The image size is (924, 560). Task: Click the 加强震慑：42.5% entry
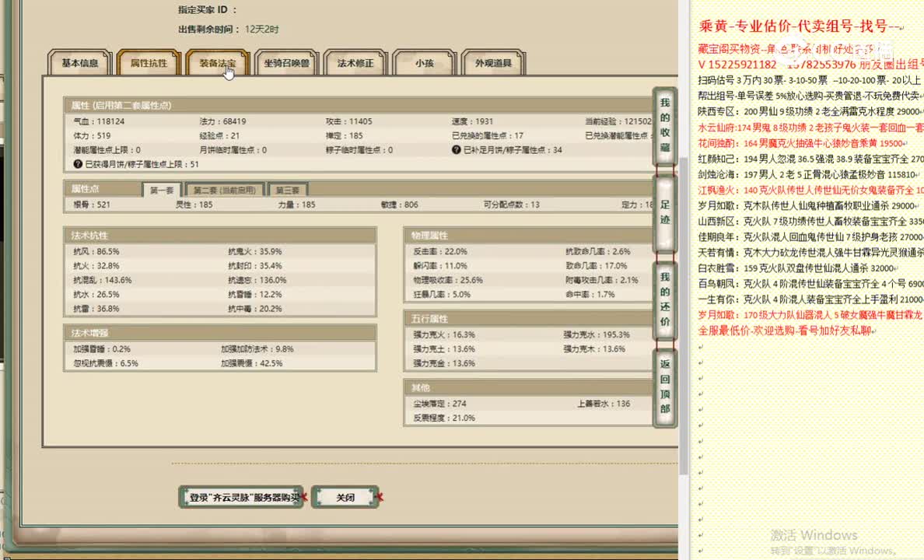pos(252,363)
